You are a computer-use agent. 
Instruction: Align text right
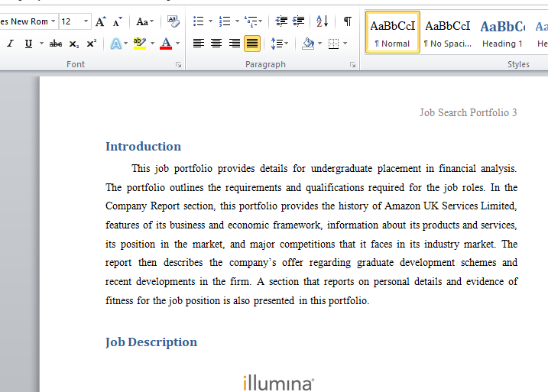(234, 44)
